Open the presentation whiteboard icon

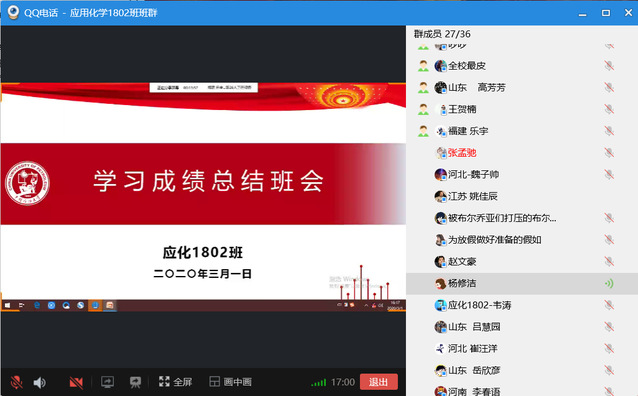135,382
